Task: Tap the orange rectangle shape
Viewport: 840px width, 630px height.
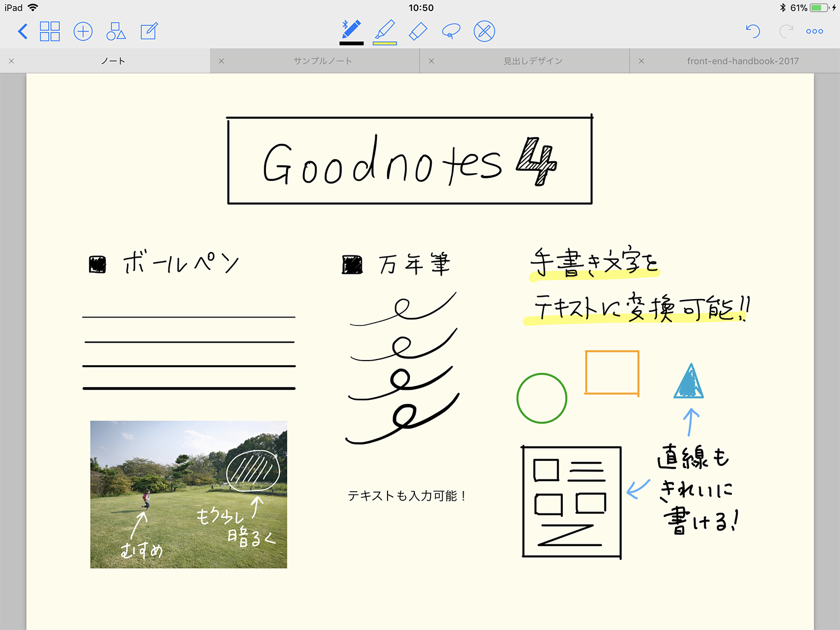Action: pyautogui.click(x=612, y=373)
